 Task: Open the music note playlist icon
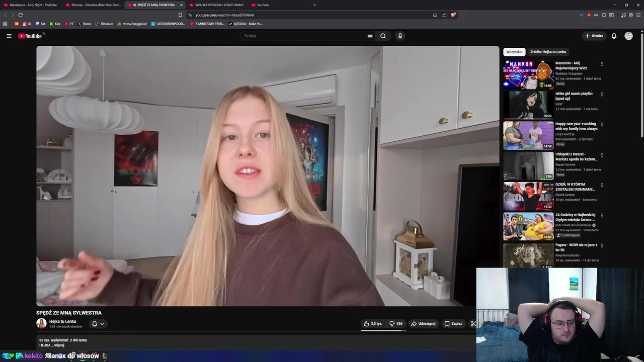(x=623, y=15)
